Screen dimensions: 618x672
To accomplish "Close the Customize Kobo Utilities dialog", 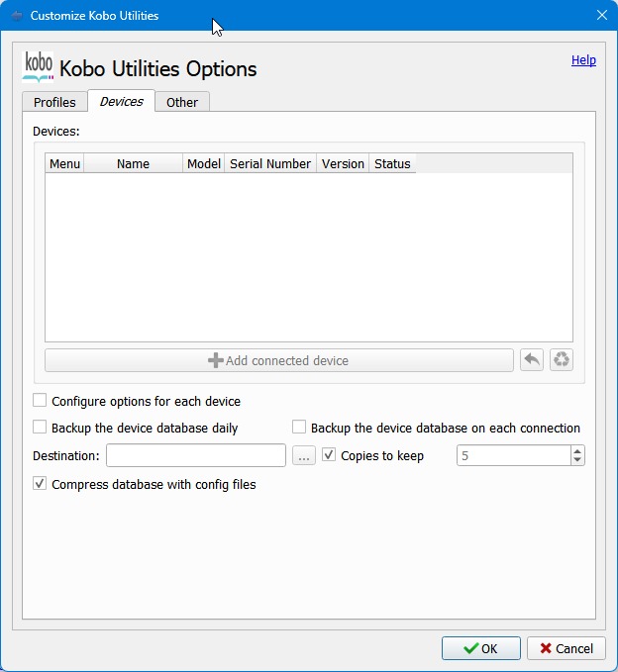I will (602, 15).
